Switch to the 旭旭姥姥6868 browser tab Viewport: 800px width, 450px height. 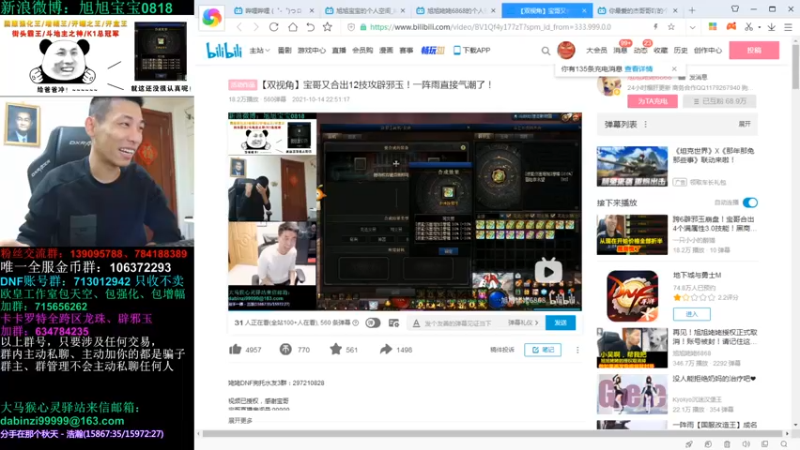point(455,10)
